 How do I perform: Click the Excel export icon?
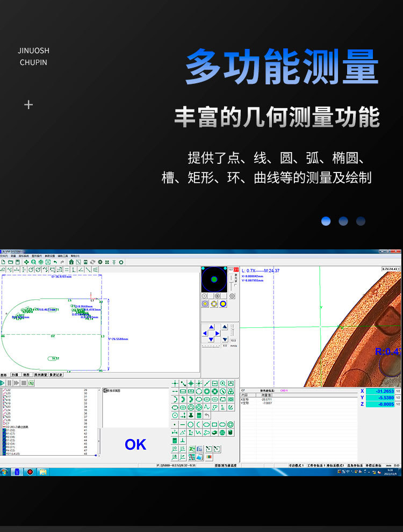[191, 449]
